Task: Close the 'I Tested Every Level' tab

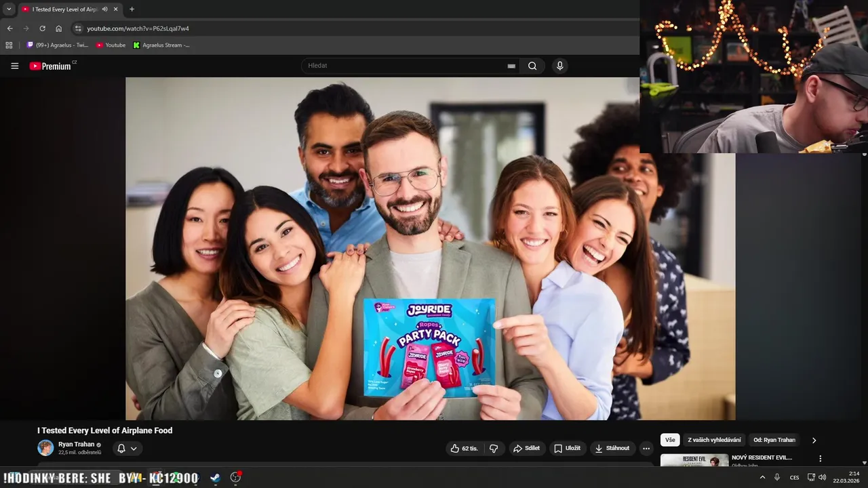Action: point(116,9)
